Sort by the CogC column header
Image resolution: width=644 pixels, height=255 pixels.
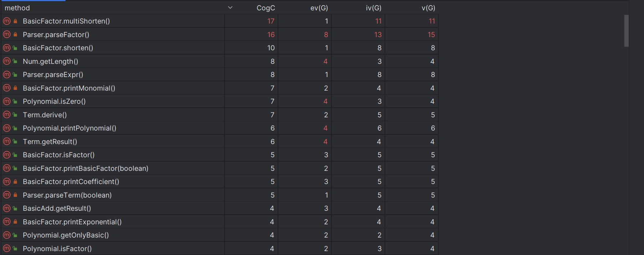266,8
